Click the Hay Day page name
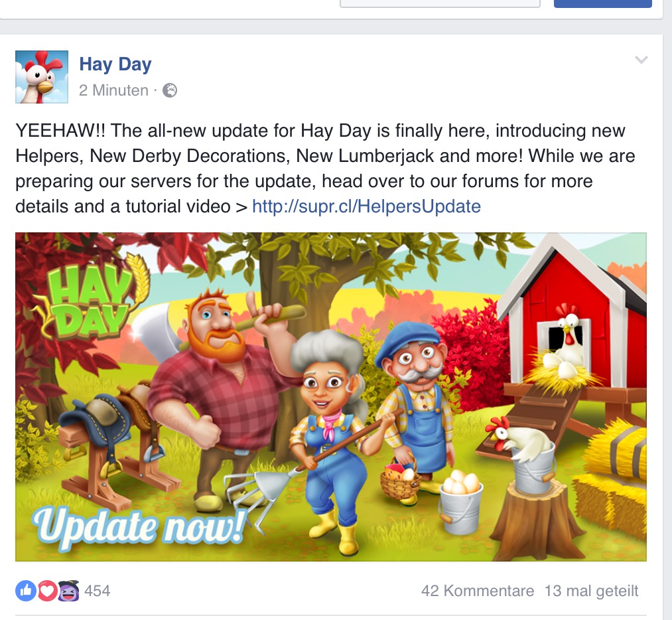The image size is (672, 620). click(x=115, y=64)
